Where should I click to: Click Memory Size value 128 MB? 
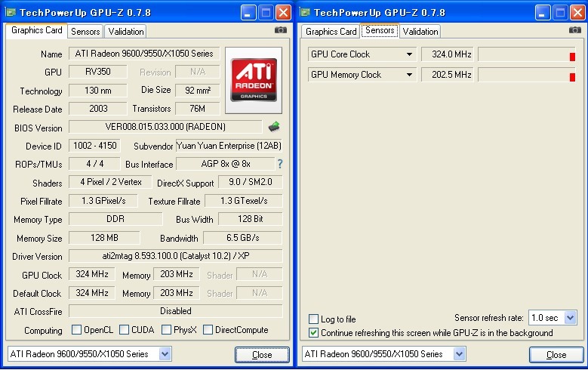click(x=104, y=238)
